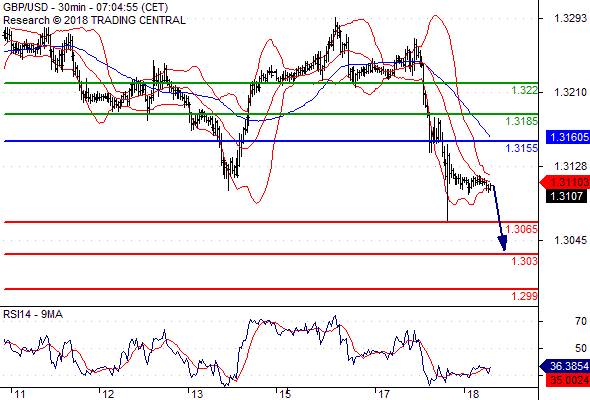This screenshot has width=590, height=400.
Task: Click date marker 17 on time axis
Action: [x=384, y=394]
